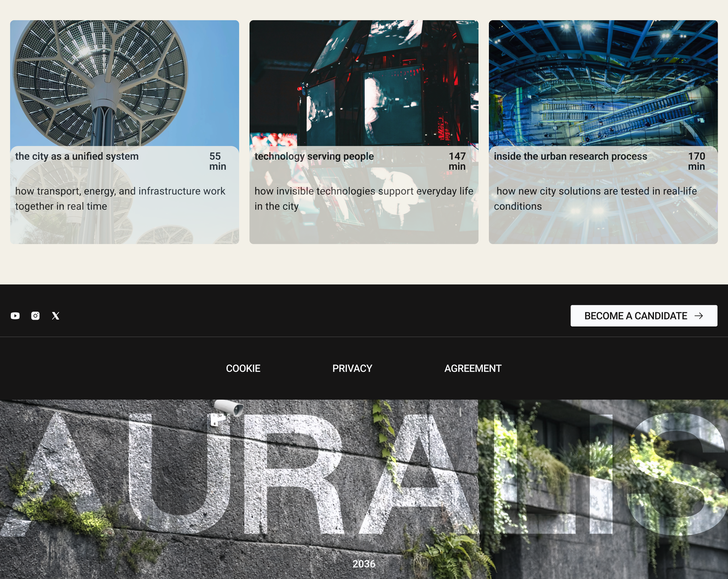
Task: Select the video screens installation card image
Action: coord(364,83)
